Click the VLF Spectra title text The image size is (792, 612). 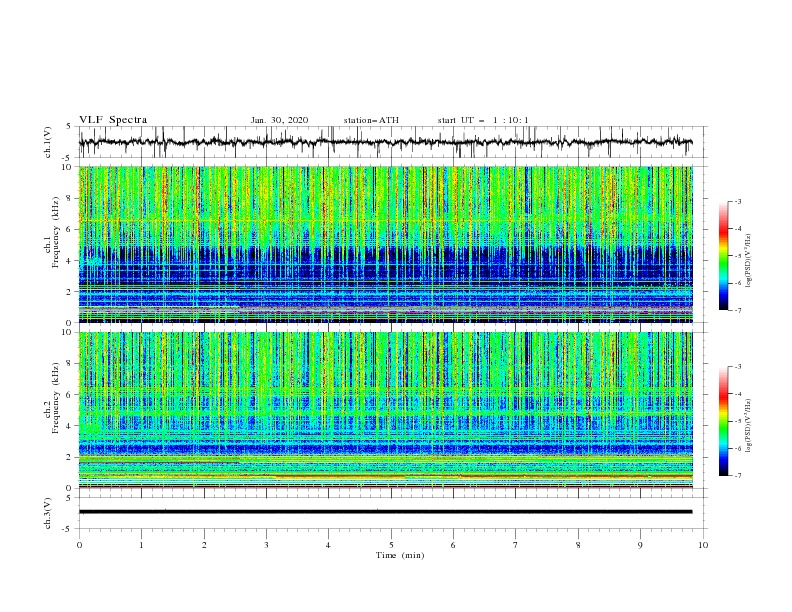pos(113,120)
